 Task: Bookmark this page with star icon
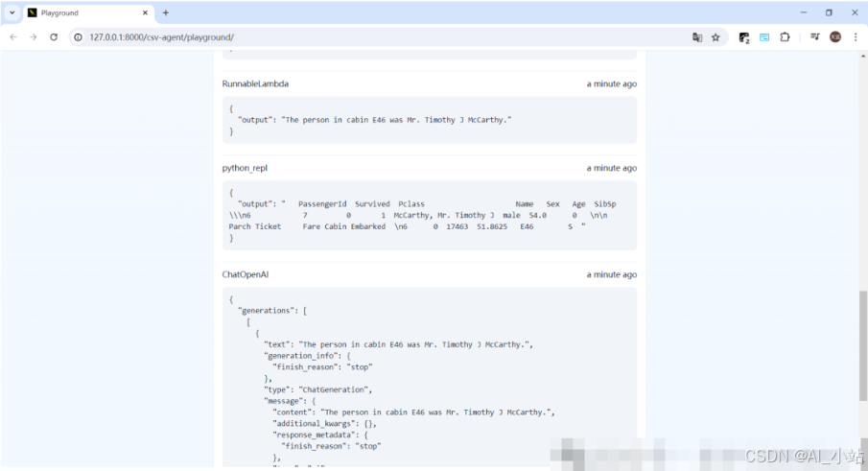[x=716, y=37]
